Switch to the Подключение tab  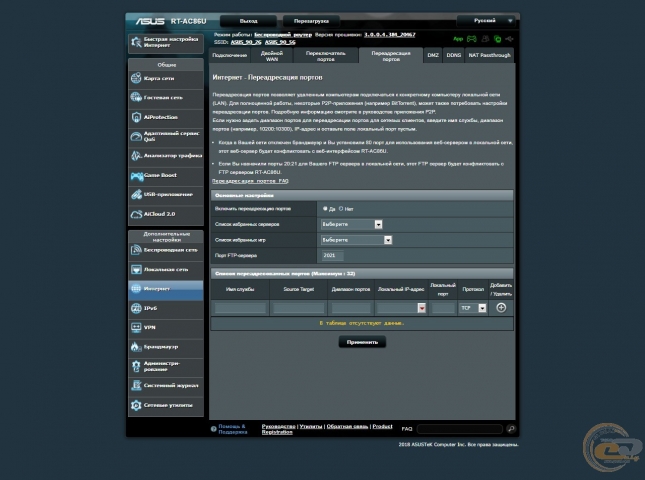point(230,56)
